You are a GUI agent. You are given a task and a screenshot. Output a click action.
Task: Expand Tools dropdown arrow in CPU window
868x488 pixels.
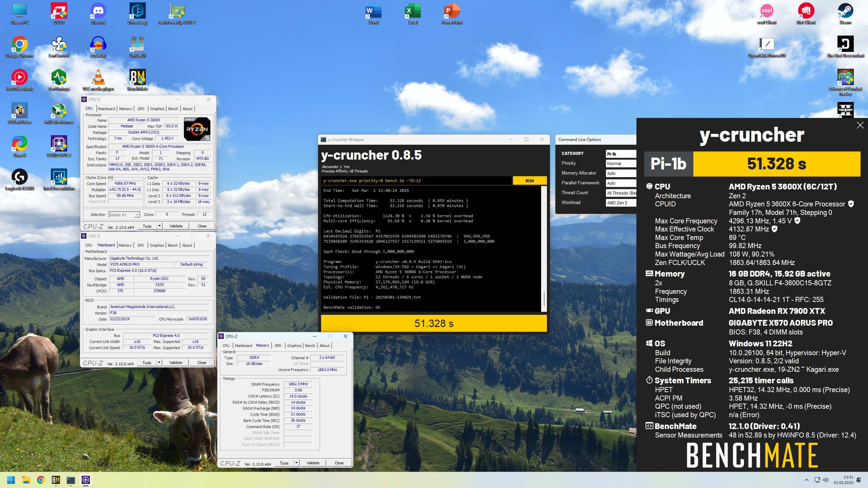point(159,226)
